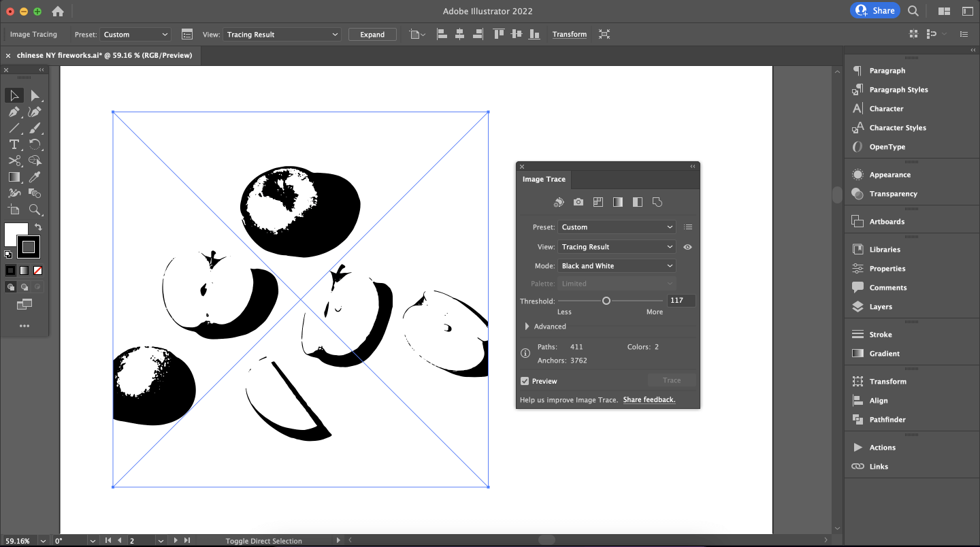Click Horizontal Align Left icon
This screenshot has height=547, width=980.
[442, 34]
